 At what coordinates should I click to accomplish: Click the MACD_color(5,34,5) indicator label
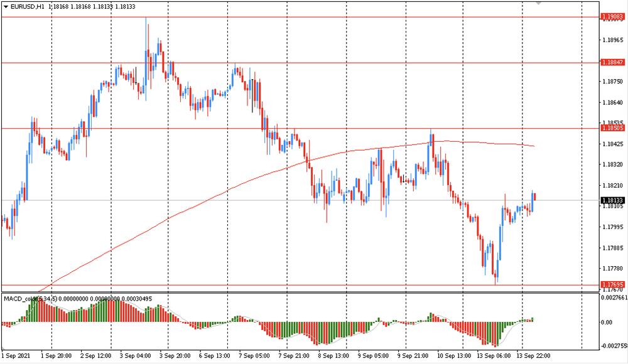31,299
